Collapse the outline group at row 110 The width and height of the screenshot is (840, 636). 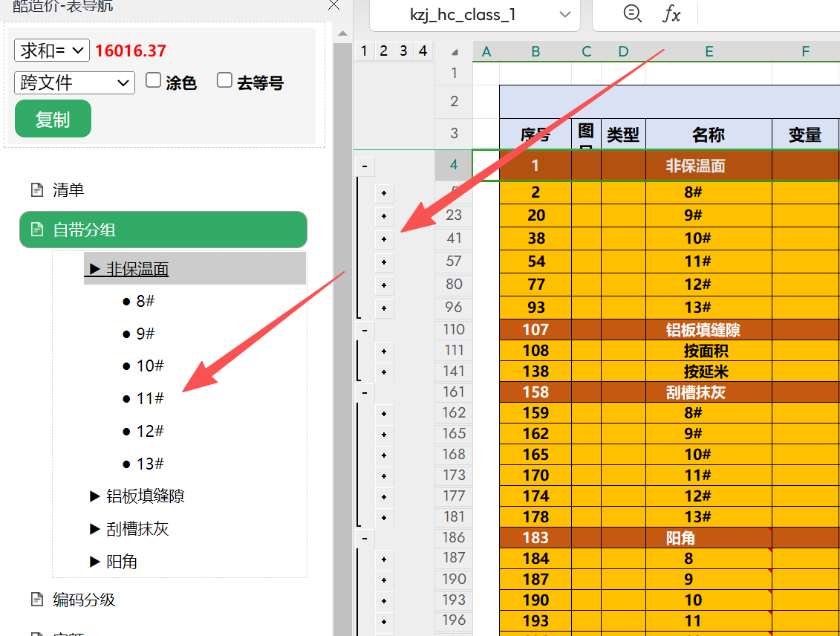tap(364, 330)
